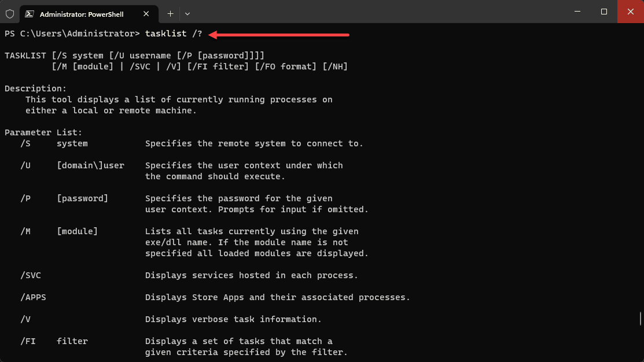Click the 'Parameter List:' heading
This screenshot has width=644, height=362.
[43, 132]
